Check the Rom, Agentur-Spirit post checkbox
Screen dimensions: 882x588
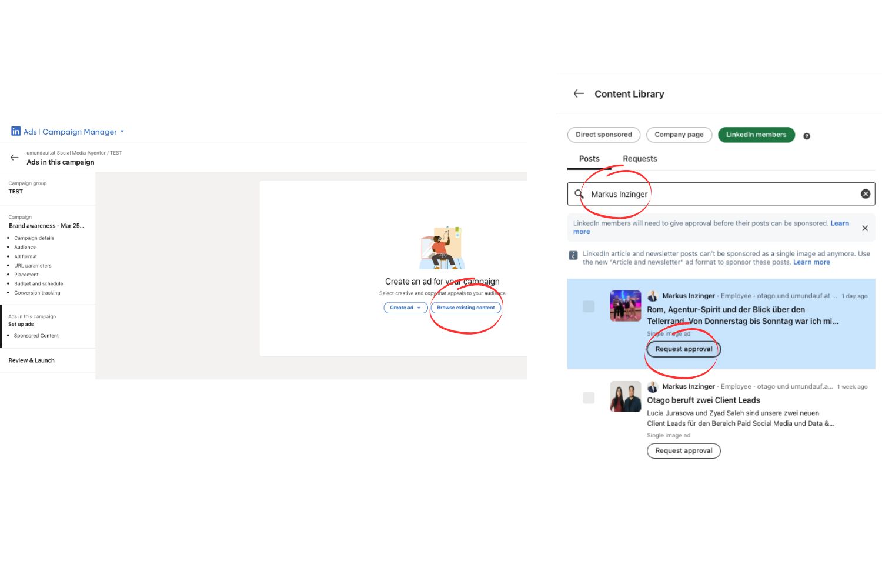pos(589,306)
